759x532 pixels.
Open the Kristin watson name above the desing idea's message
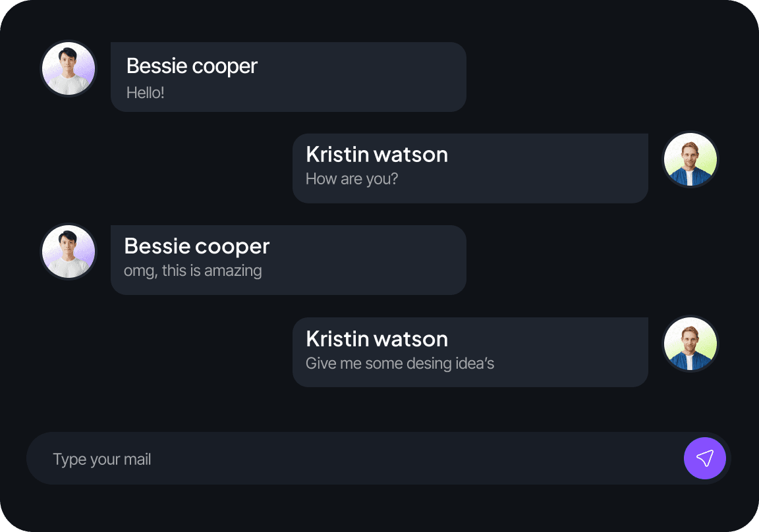[377, 339]
